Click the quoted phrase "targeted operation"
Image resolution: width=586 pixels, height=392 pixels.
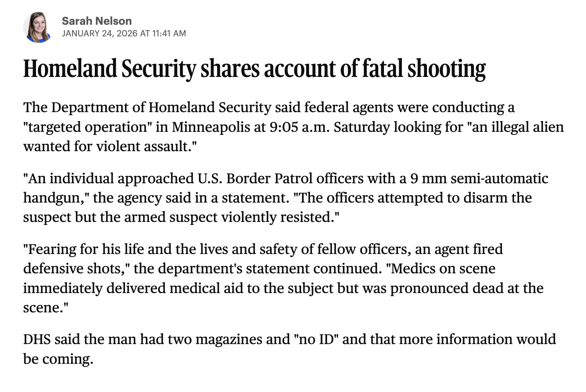pyautogui.click(x=87, y=127)
